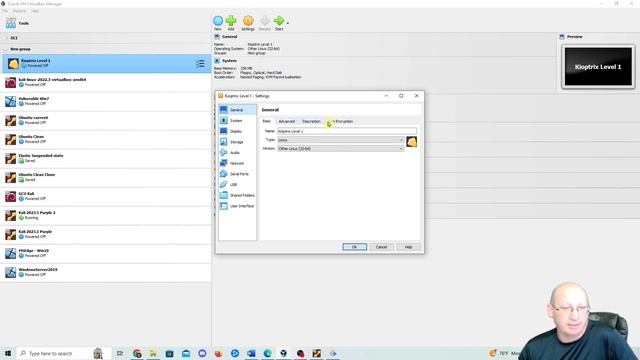
Task: Open Chrome from the taskbar
Action: pyautogui.click(x=137, y=353)
